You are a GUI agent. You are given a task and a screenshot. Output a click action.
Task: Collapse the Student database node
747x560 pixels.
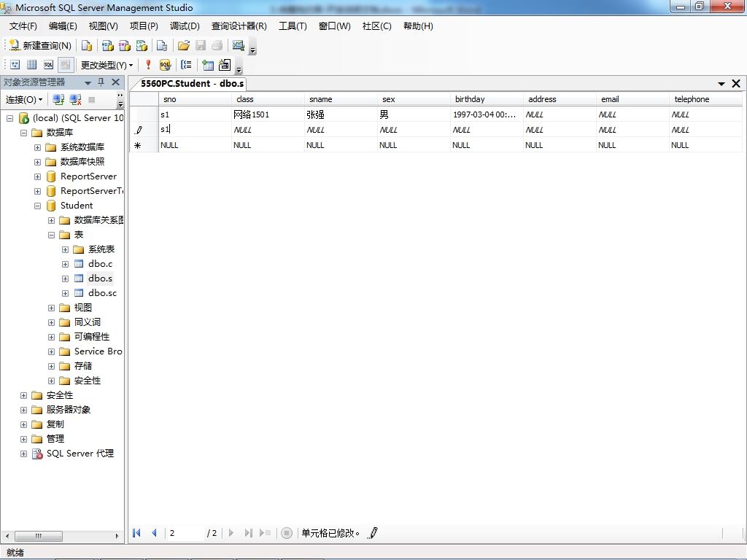tap(37, 206)
